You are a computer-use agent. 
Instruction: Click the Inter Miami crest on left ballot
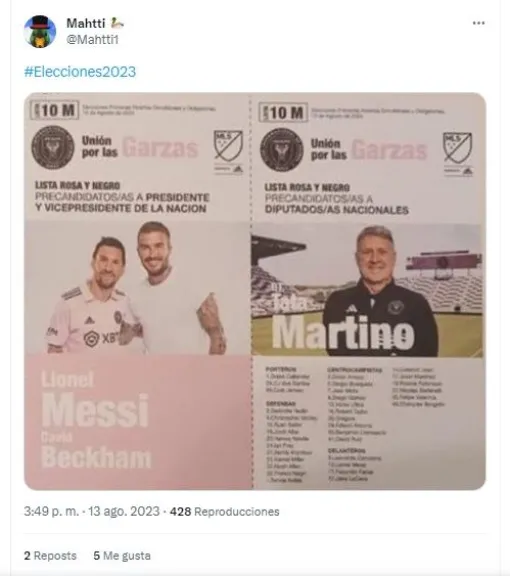[x=53, y=147]
